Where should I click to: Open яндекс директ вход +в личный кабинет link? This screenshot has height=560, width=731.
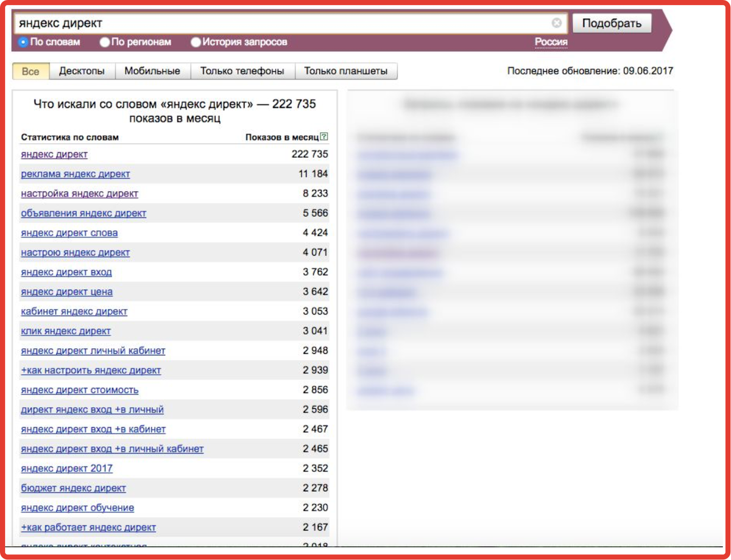click(x=112, y=449)
